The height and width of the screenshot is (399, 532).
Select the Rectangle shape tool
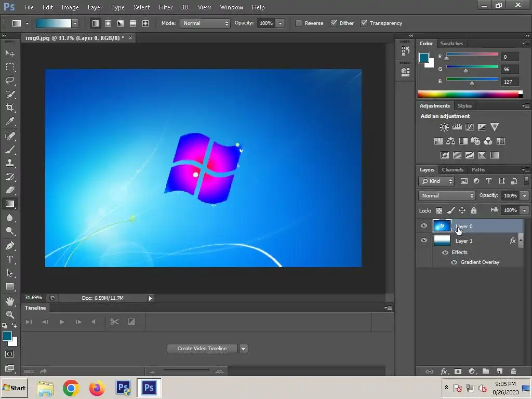pos(10,286)
